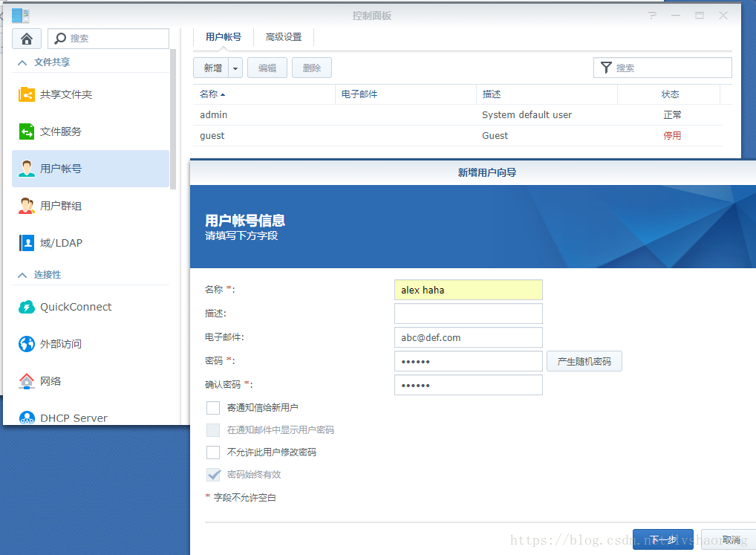Click the 产生随机密码 button
Screen dimensions: 756x555
click(584, 362)
